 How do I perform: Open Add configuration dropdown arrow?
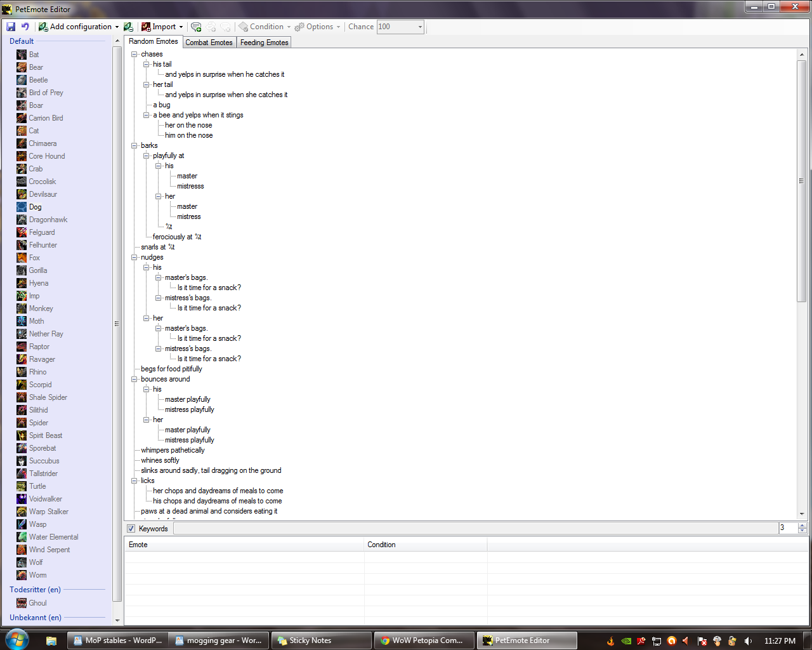click(x=117, y=27)
